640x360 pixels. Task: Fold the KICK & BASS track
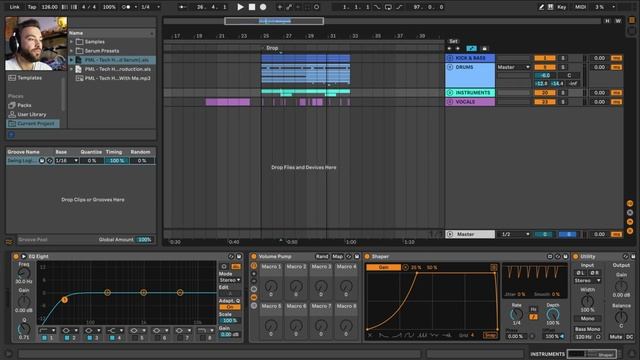point(450,58)
